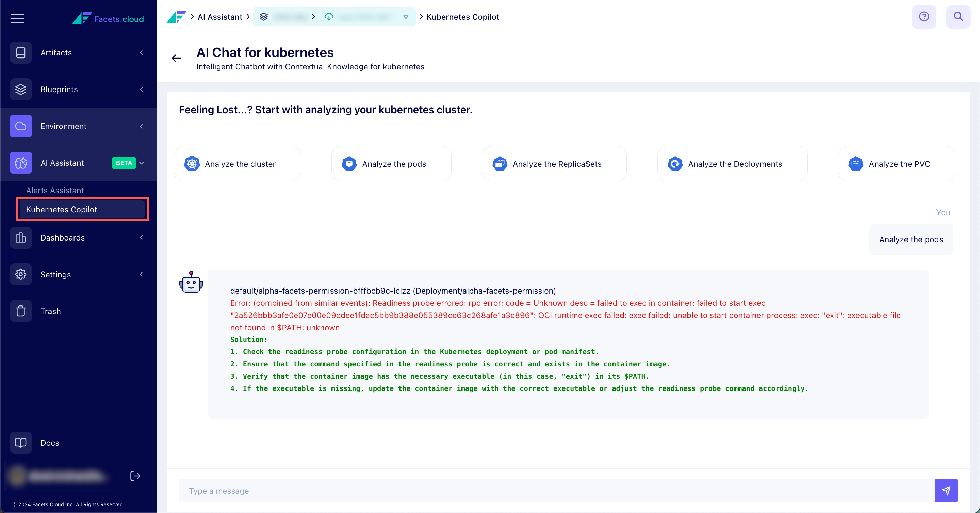Screen dimensions: 980x513
Task: Click the Kubernetes wheel cluster icon
Action: point(192,164)
